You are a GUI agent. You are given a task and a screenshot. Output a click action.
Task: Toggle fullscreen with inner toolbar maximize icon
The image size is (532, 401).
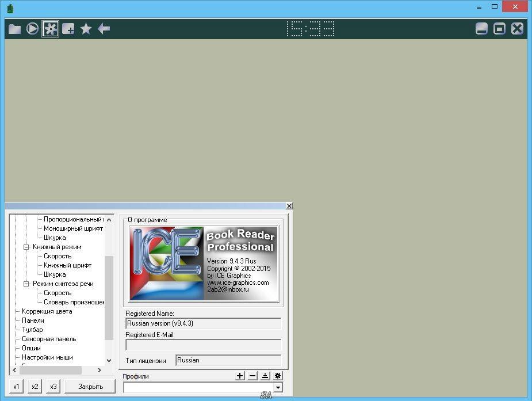(x=499, y=29)
